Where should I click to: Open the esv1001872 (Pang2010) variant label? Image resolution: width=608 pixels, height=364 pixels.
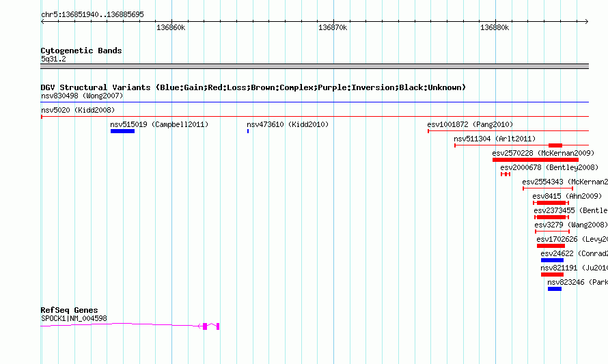tap(470, 124)
